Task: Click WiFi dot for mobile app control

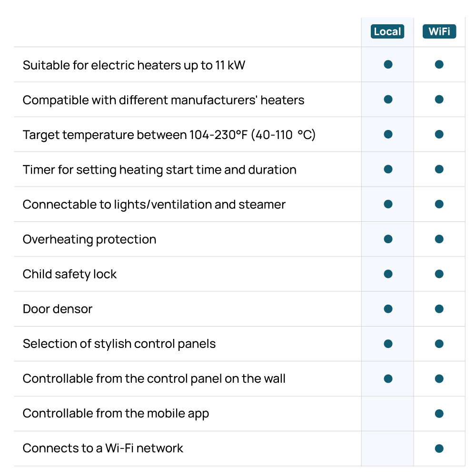Action: click(x=439, y=414)
